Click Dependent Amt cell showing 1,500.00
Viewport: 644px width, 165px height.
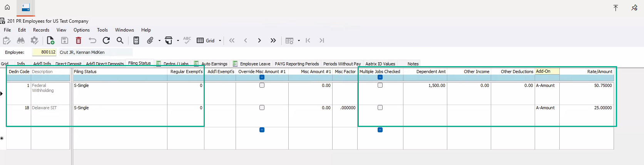pos(425,93)
